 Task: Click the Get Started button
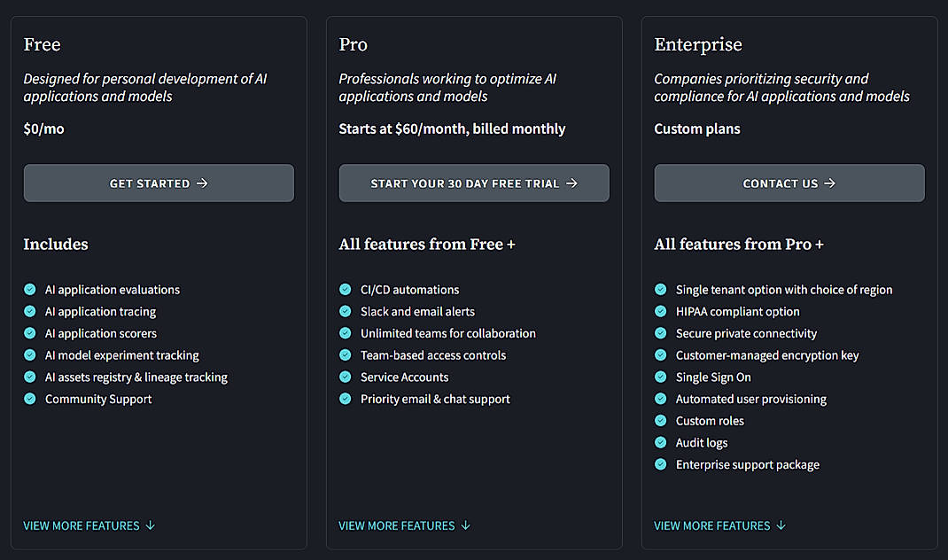159,183
